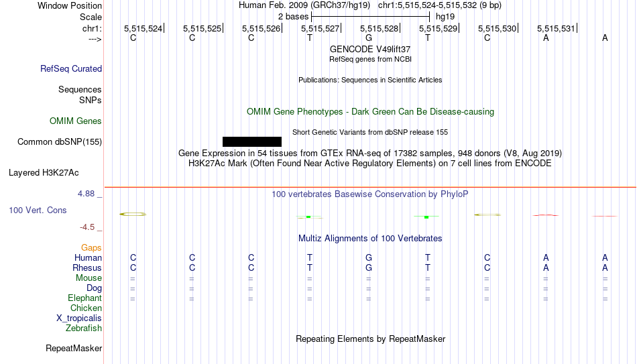This screenshot has height=364, width=637.
Task: Click the G base in the Rhesus row
Action: click(x=369, y=267)
